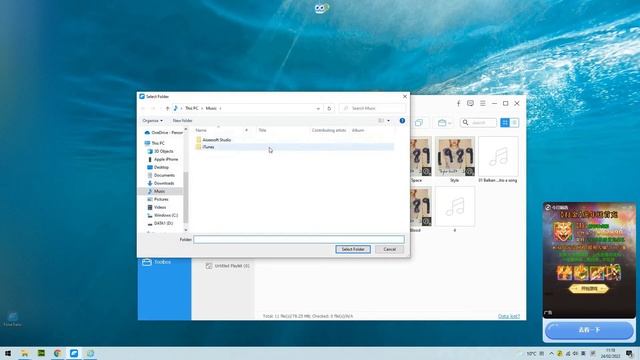Select the Style song thumbnail

(455, 157)
